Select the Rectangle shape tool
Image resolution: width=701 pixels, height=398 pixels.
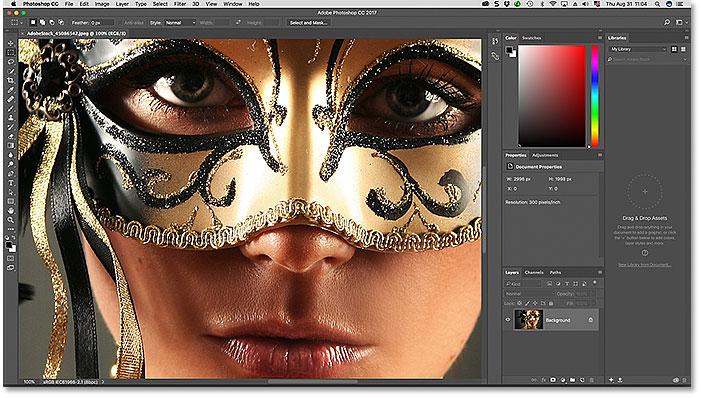point(11,202)
